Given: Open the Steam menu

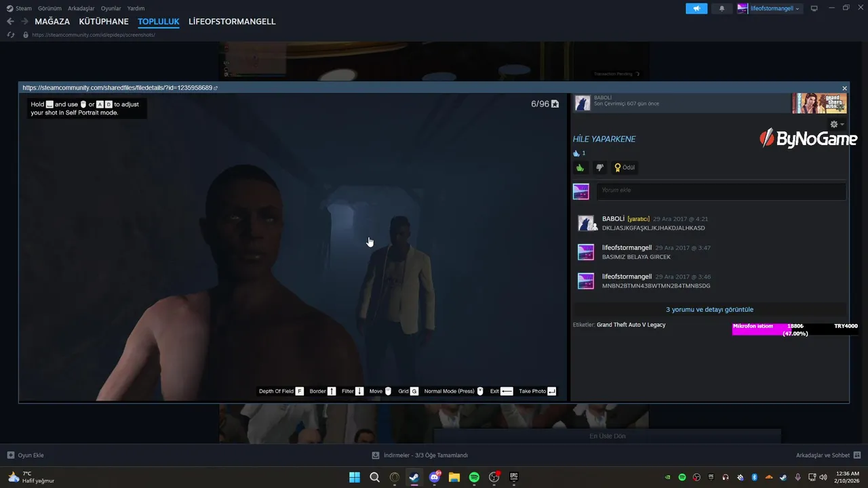Looking at the screenshot, I should click(x=19, y=8).
